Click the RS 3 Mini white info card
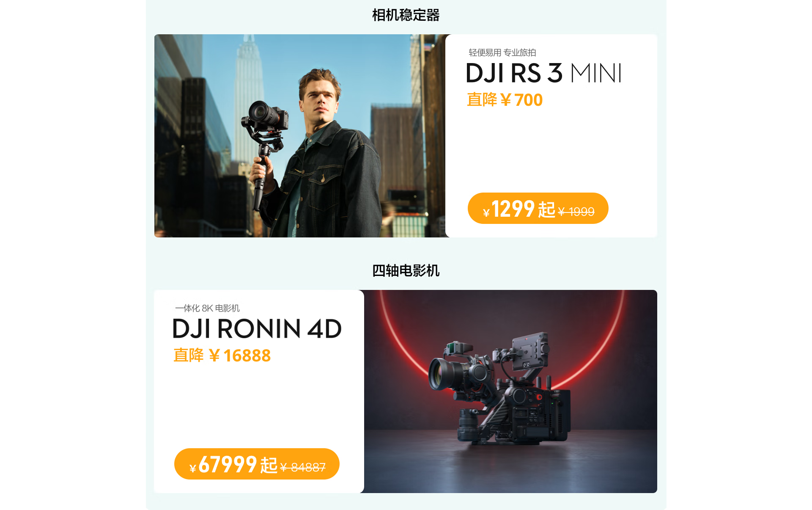The width and height of the screenshot is (812, 510). pyautogui.click(x=551, y=136)
